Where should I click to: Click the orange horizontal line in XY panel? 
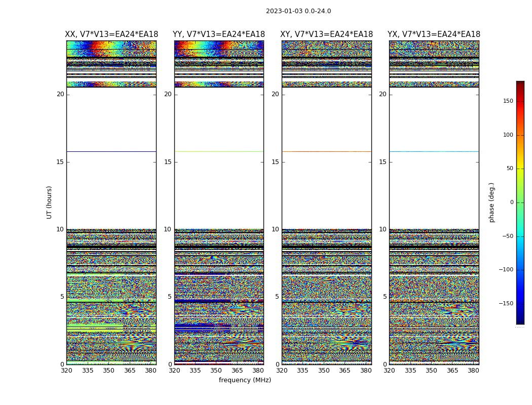pyautogui.click(x=326, y=151)
